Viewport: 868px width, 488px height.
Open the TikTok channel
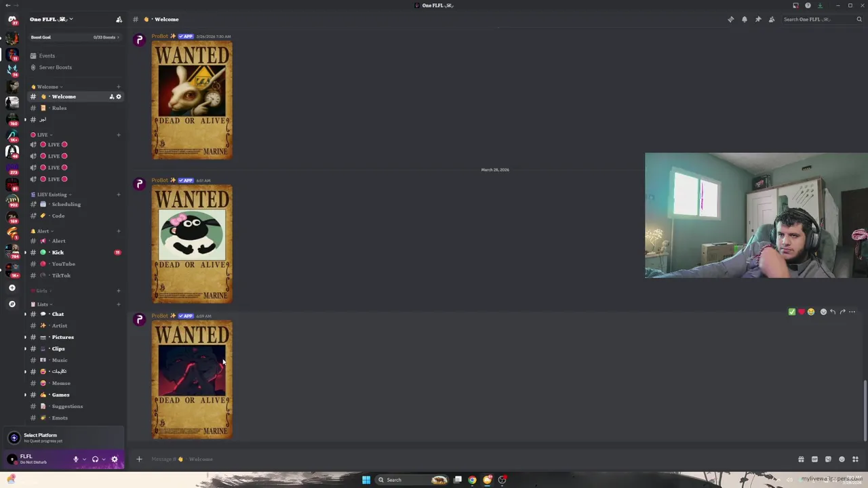click(x=75, y=275)
